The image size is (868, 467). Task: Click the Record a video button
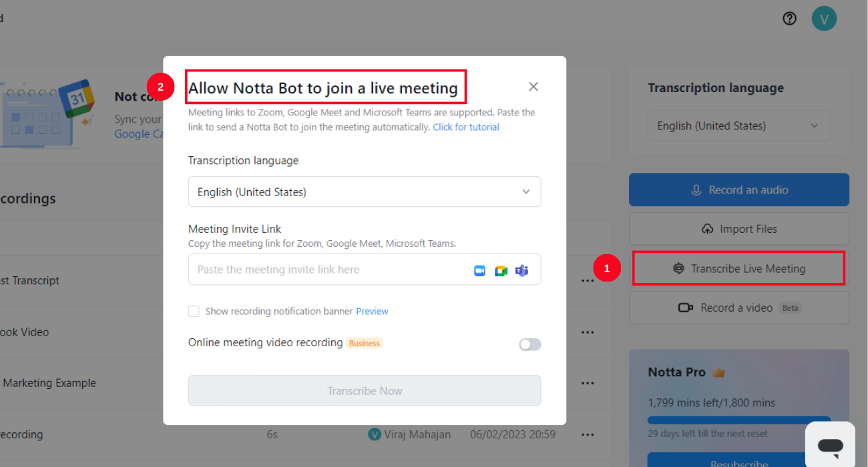coord(739,308)
